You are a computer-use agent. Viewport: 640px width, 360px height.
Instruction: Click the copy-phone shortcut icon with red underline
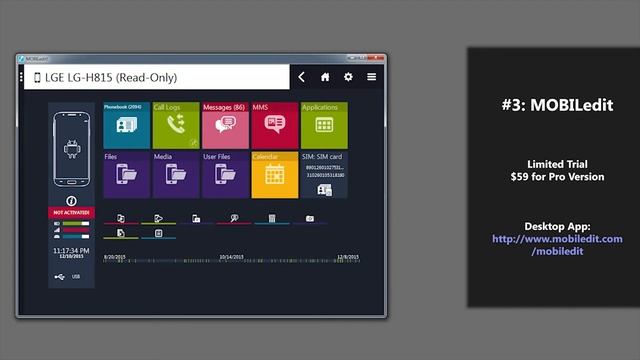121,219
